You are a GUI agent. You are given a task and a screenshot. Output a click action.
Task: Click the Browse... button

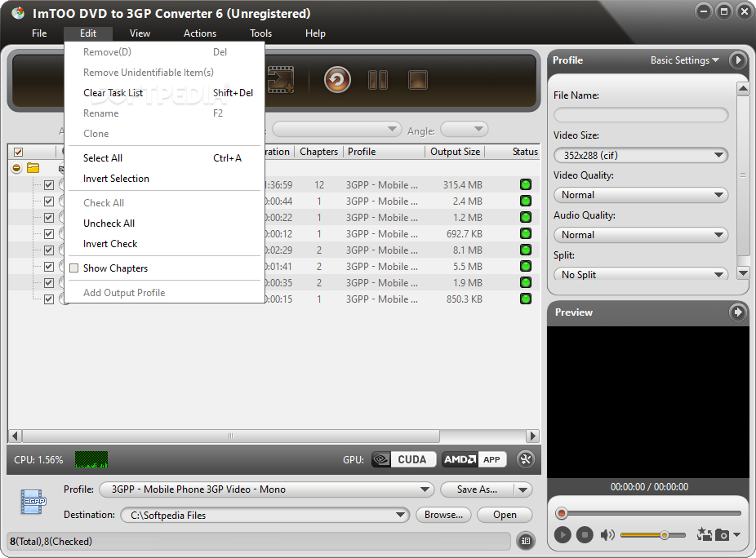pyautogui.click(x=443, y=515)
